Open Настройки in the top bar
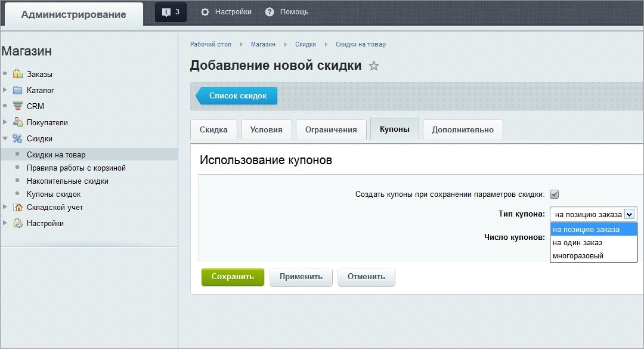 click(x=233, y=12)
